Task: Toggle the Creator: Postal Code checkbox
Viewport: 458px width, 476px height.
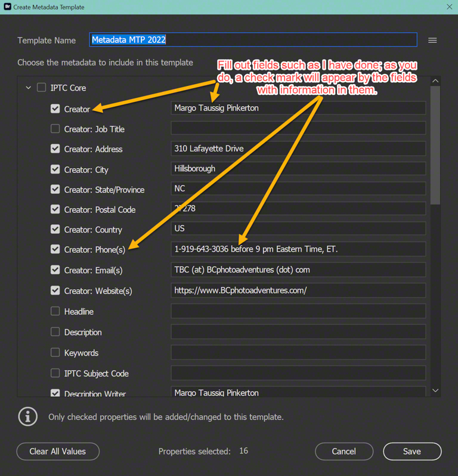Action: [55, 209]
